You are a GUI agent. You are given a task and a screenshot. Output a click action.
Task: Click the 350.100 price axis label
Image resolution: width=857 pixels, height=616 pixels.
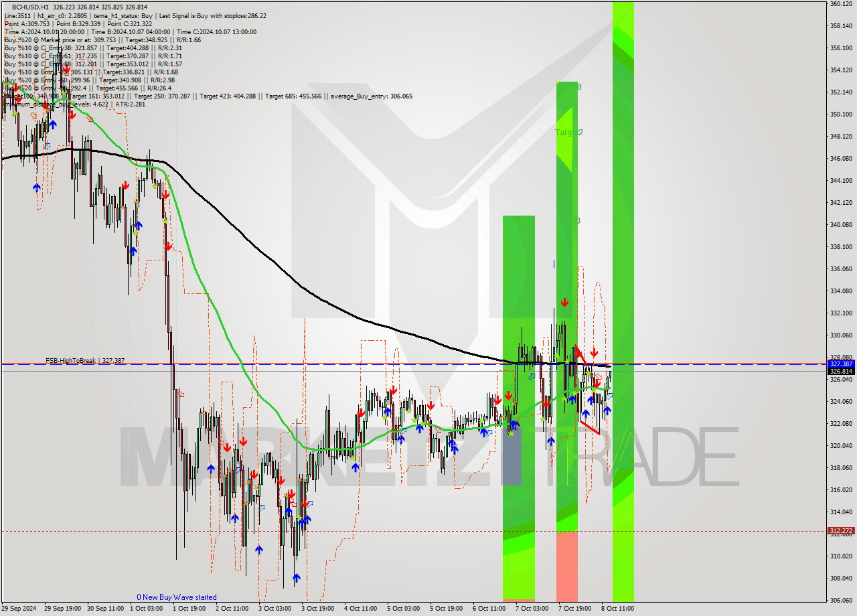click(x=840, y=114)
